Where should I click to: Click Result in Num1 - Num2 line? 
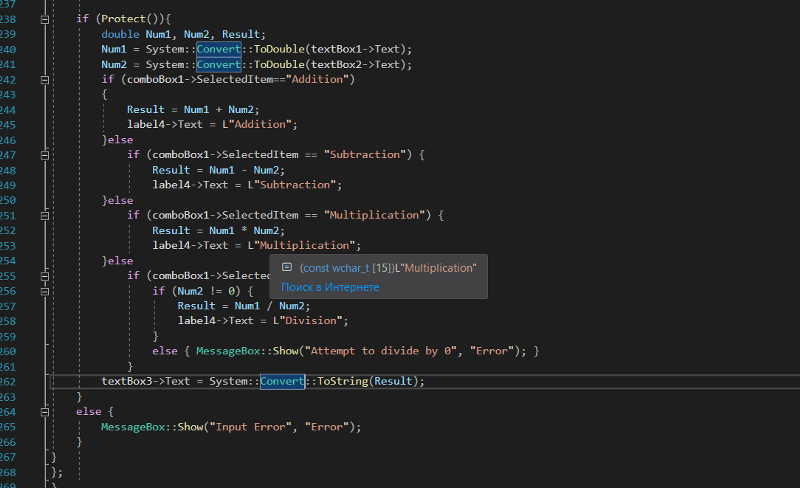(x=171, y=170)
